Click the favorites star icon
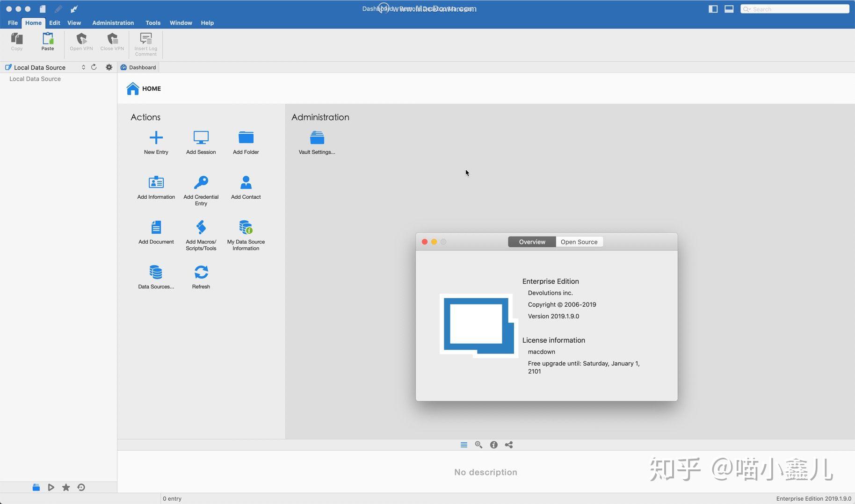This screenshot has height=504, width=855. click(66, 487)
